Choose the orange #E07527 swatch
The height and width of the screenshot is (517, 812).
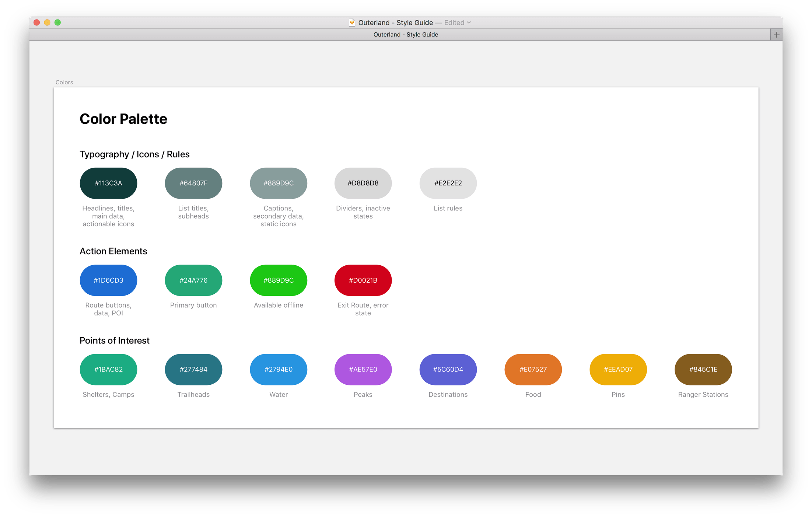tap(533, 370)
